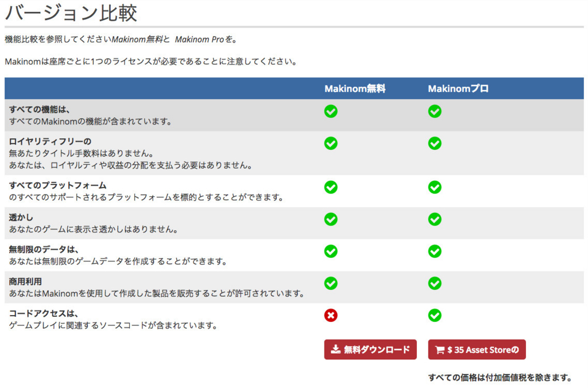Screen dimensions: 588x388
Task: Click the 無料ダウンロード button
Action: [370, 350]
